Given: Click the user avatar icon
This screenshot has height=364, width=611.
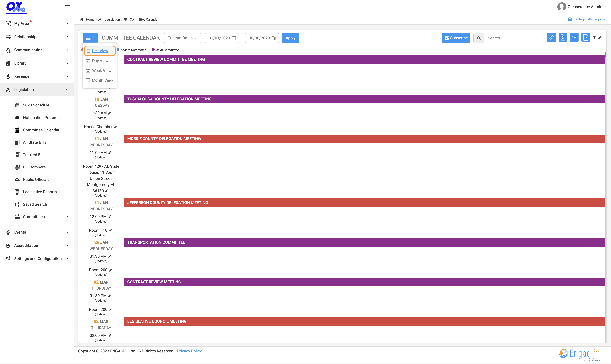Looking at the screenshot, I should click(x=562, y=7).
